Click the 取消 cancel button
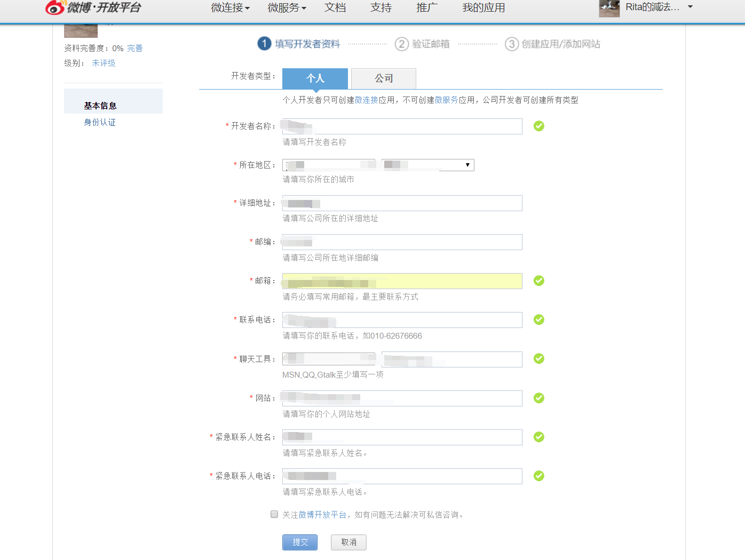This screenshot has width=745, height=560. pos(348,542)
